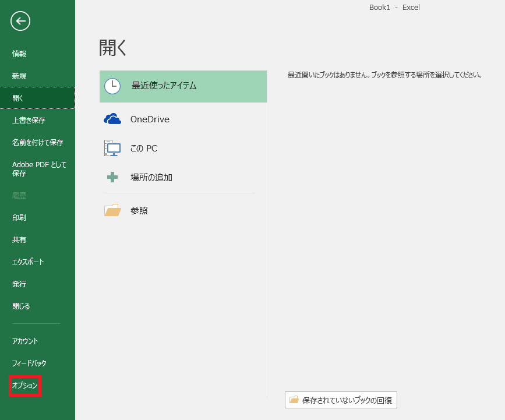Select the 参照 browse label
The image size is (505, 420).
pos(139,211)
